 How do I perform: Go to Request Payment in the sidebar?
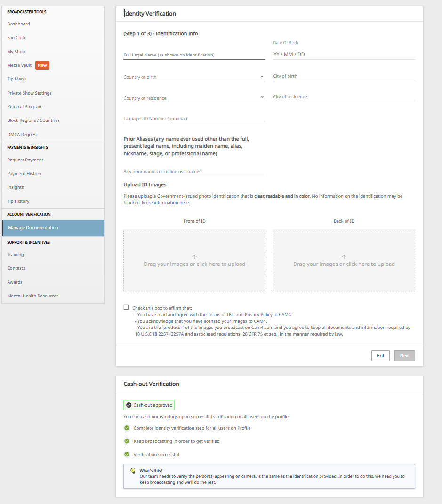point(25,160)
